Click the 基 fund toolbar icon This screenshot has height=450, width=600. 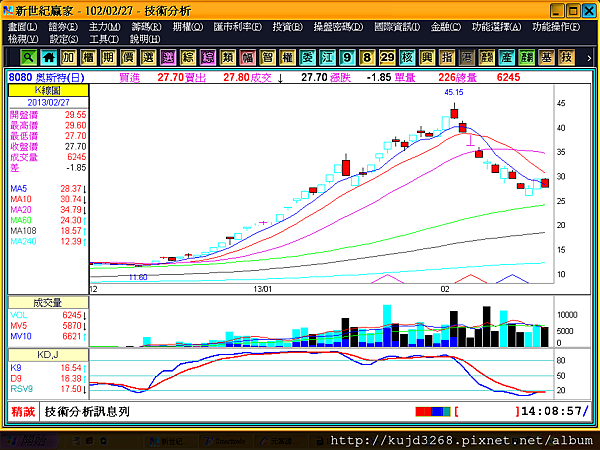[x=546, y=58]
